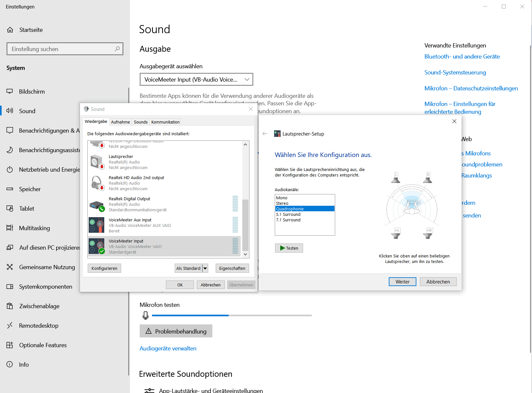The height and width of the screenshot is (393, 532).
Task: Open the Sounds tab
Action: click(x=141, y=122)
